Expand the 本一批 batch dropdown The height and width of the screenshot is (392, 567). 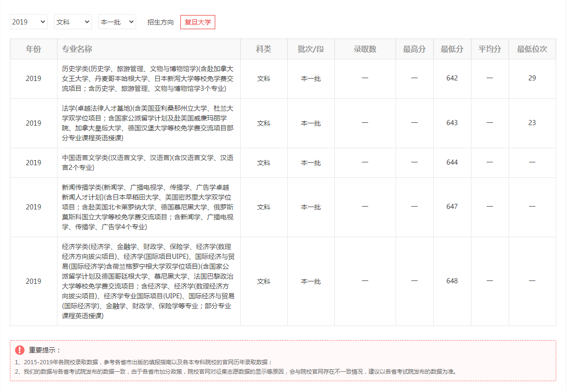[117, 22]
